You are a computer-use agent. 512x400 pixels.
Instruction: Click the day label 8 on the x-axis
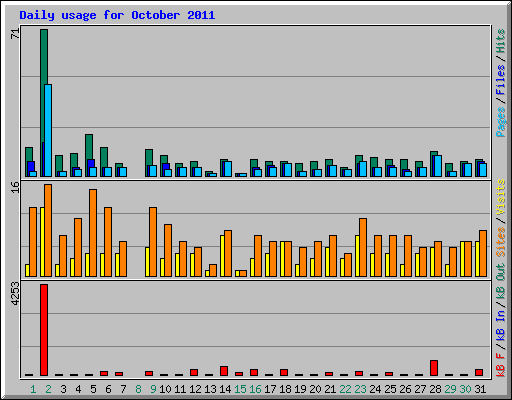tap(138, 389)
